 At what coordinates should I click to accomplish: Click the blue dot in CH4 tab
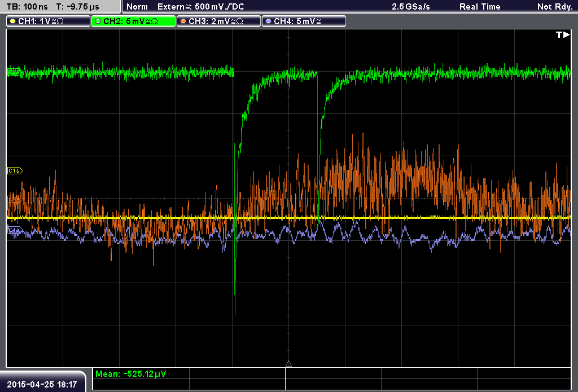click(268, 21)
